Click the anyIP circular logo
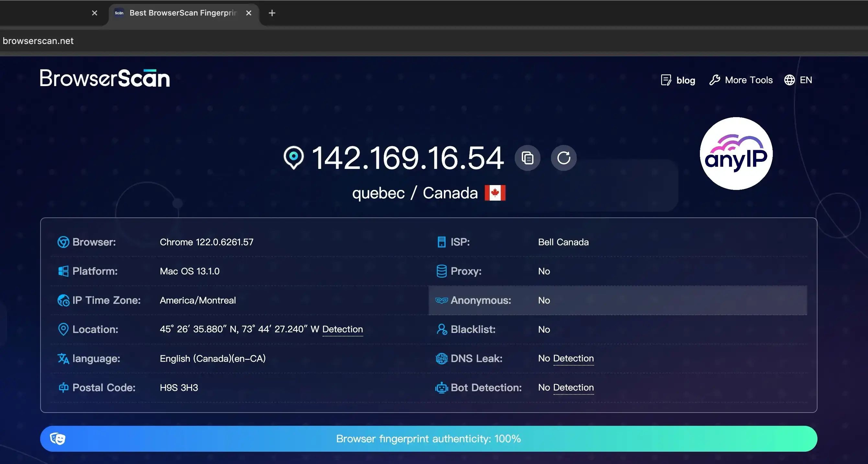Screen dimensions: 868x464 [736, 154]
